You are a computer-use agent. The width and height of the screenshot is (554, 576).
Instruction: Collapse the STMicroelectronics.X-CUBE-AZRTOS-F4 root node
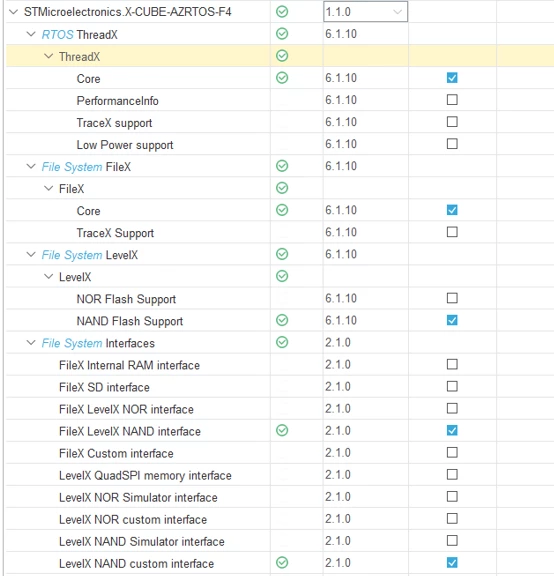pos(14,12)
